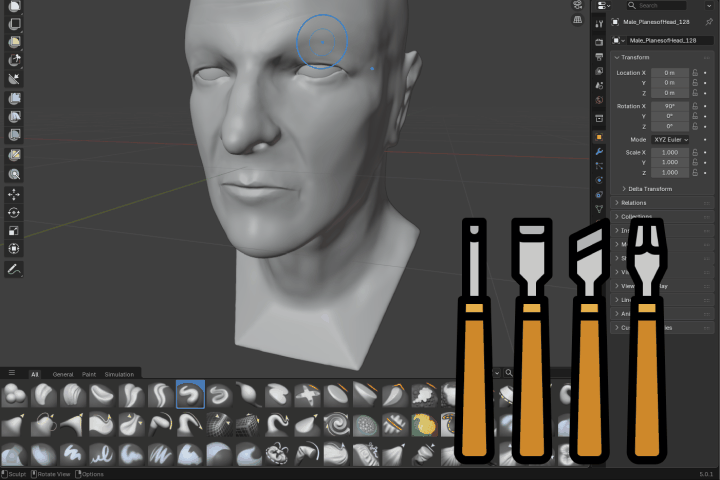720x480 pixels.
Task: Select the Scale tool in toolbar
Action: coord(14,231)
